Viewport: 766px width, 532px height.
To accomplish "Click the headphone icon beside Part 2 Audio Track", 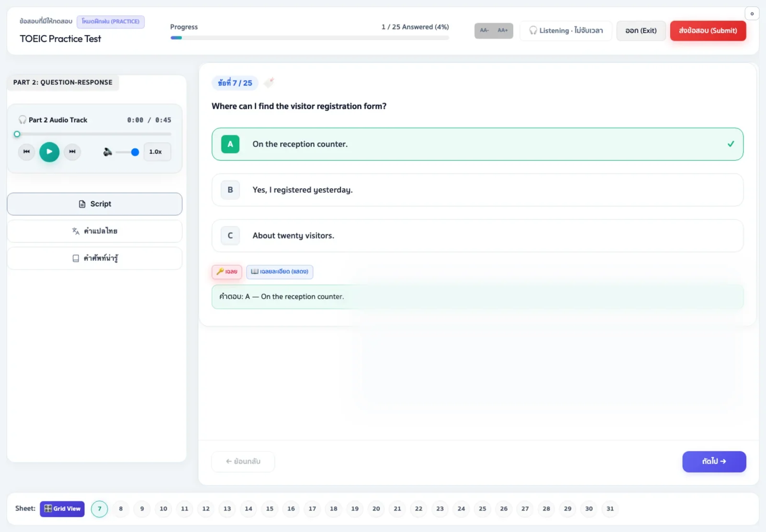I will [23, 120].
